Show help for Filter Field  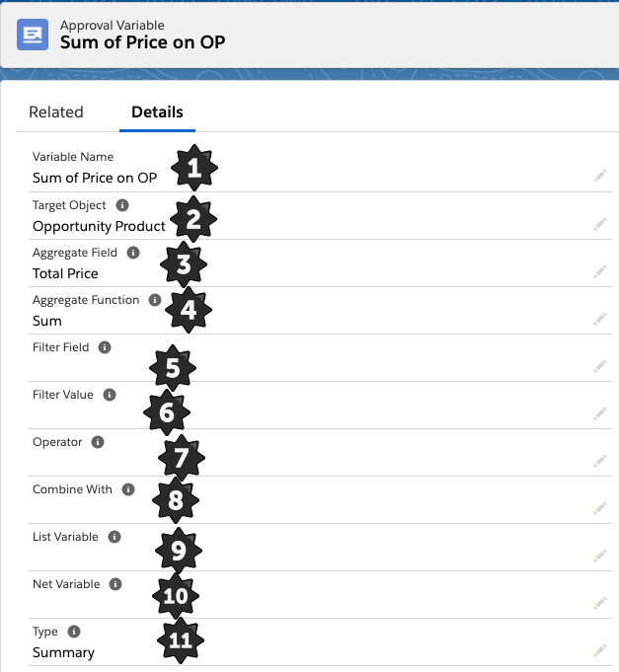point(105,347)
